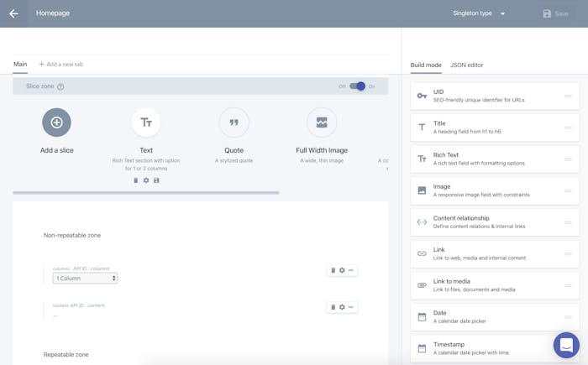Click 'A rich text field with formatting options'
The image size is (588, 365).
pyautogui.click(x=479, y=163)
